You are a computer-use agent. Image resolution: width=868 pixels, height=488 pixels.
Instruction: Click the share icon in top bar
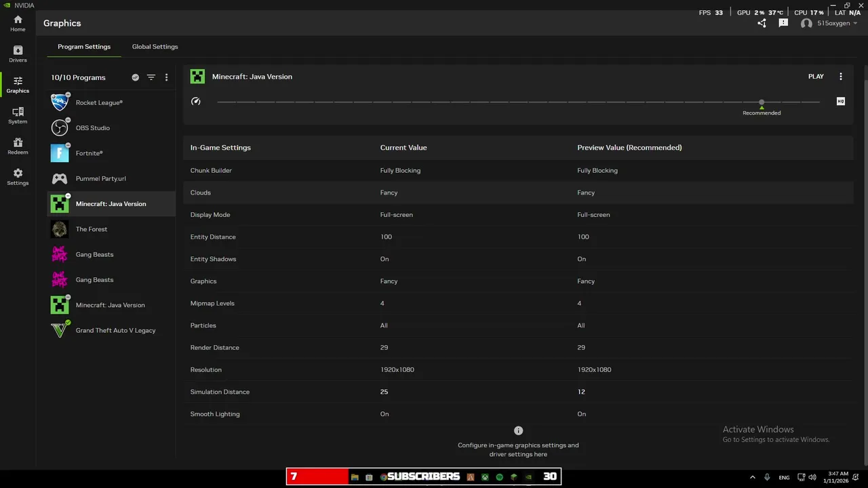pos(762,23)
